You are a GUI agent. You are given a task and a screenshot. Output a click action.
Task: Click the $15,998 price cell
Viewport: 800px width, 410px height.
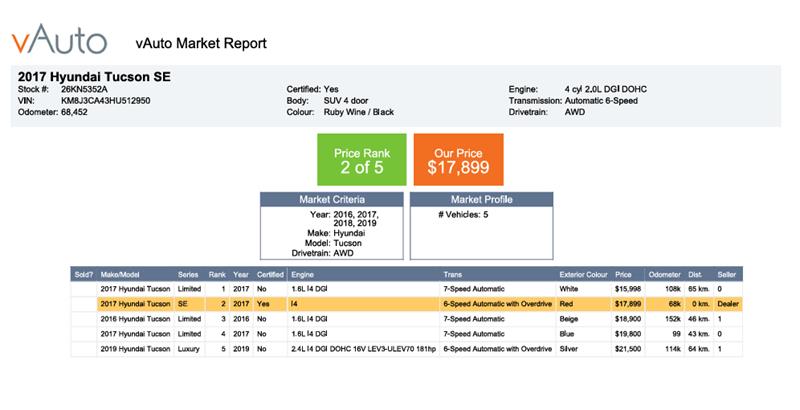(x=628, y=289)
